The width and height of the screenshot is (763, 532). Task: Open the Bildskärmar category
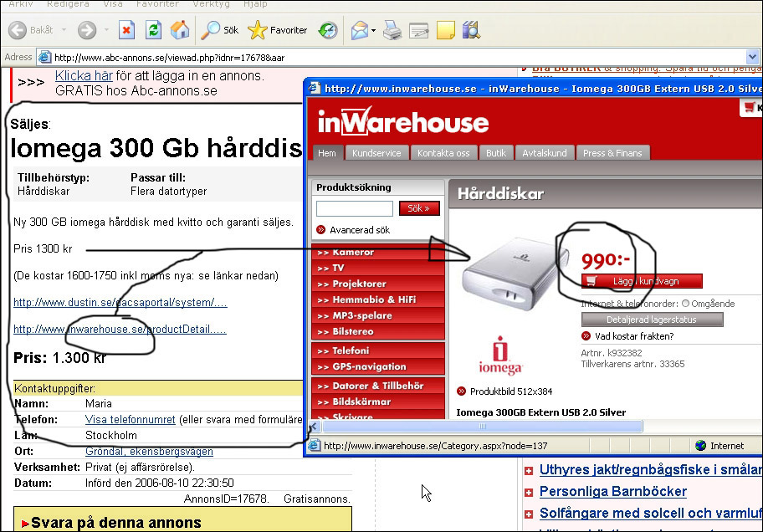coord(377,402)
